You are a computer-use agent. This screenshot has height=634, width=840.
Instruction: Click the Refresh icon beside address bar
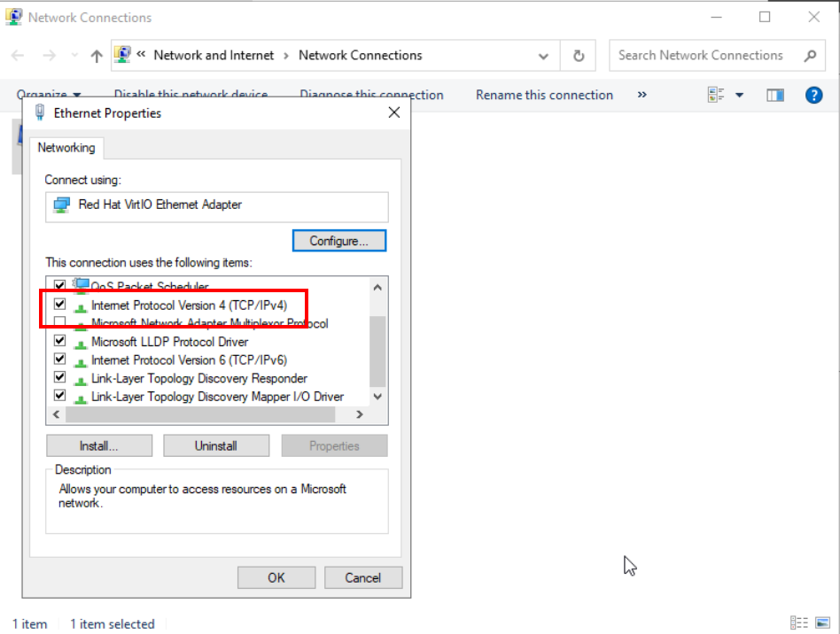coord(579,56)
